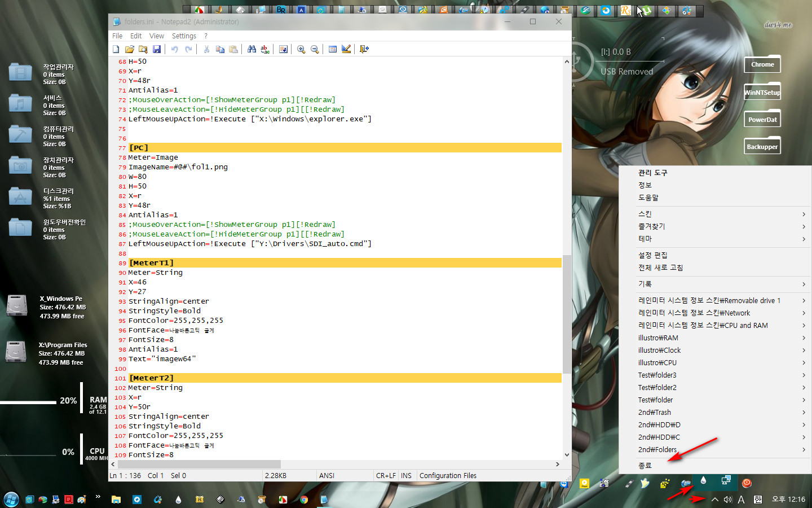Expand the illustro\RAM skin submenu
812x508 pixels.
coord(715,338)
